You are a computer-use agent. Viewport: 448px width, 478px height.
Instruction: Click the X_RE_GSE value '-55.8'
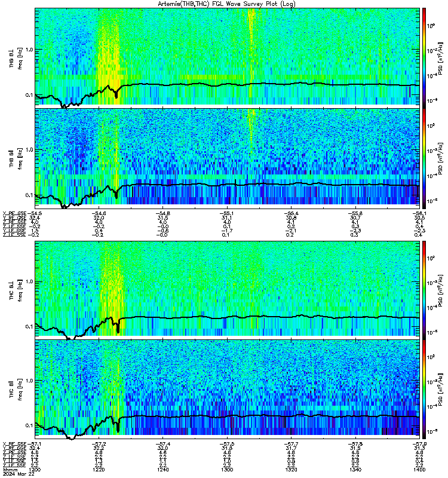355,214
